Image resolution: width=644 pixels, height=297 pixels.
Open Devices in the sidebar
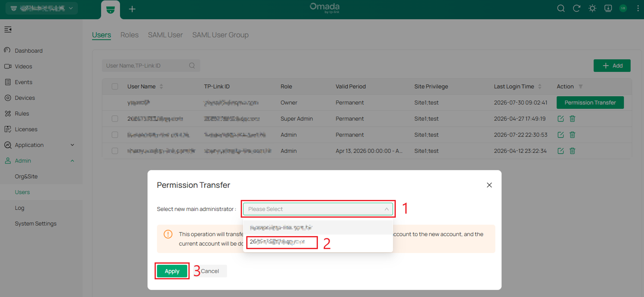coord(25,98)
